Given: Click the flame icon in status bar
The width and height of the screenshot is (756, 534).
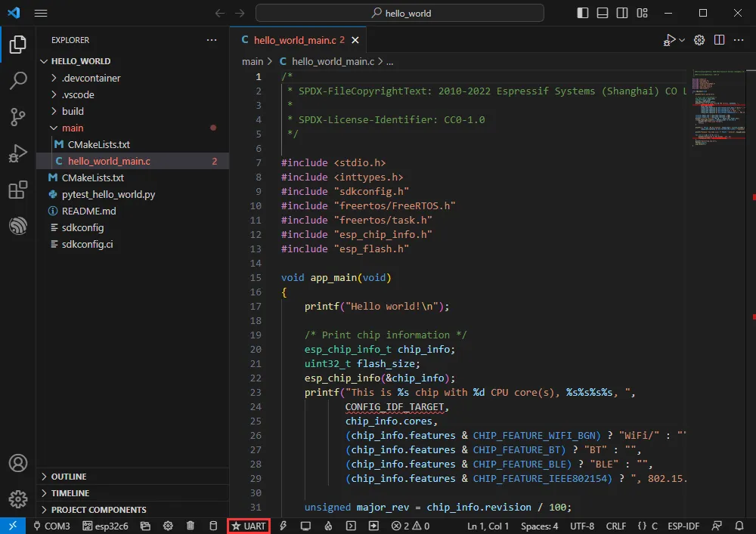Looking at the screenshot, I should [328, 526].
